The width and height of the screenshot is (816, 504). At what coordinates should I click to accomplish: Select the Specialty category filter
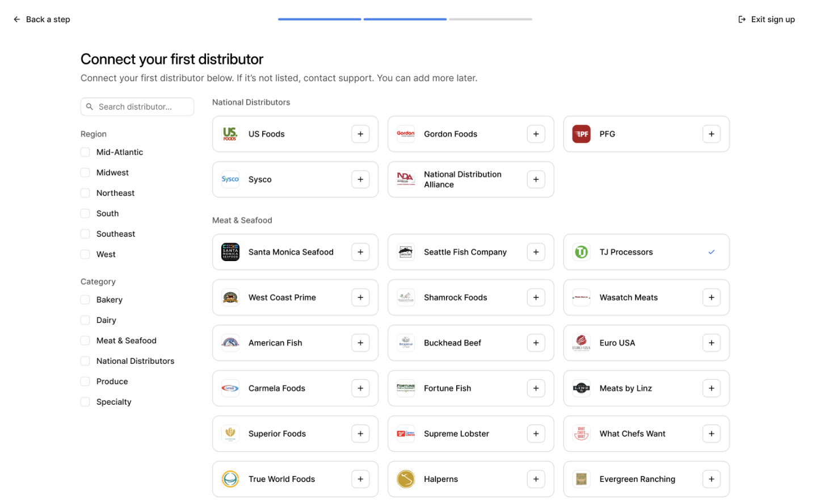point(85,402)
